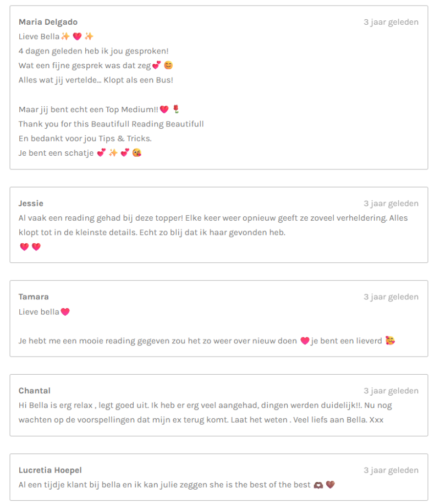440x504 pixels.
Task: Click reviewer name Maria Delgado
Action: click(x=48, y=22)
